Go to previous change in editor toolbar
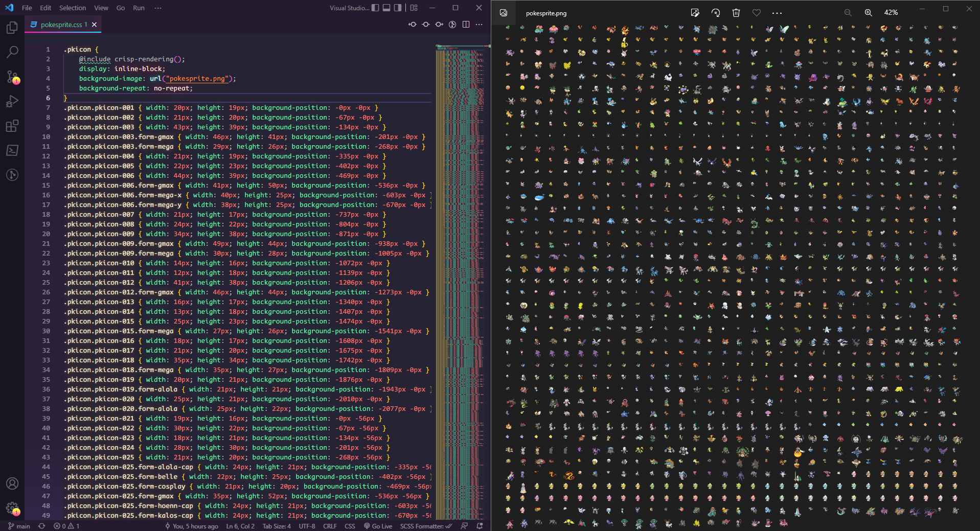Screen dimensions: 980x531 tap(413, 25)
